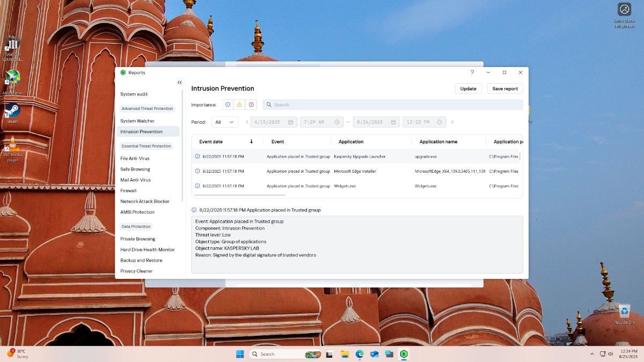Toggle informational importance filter
This screenshot has width=644, height=362.
click(x=228, y=105)
